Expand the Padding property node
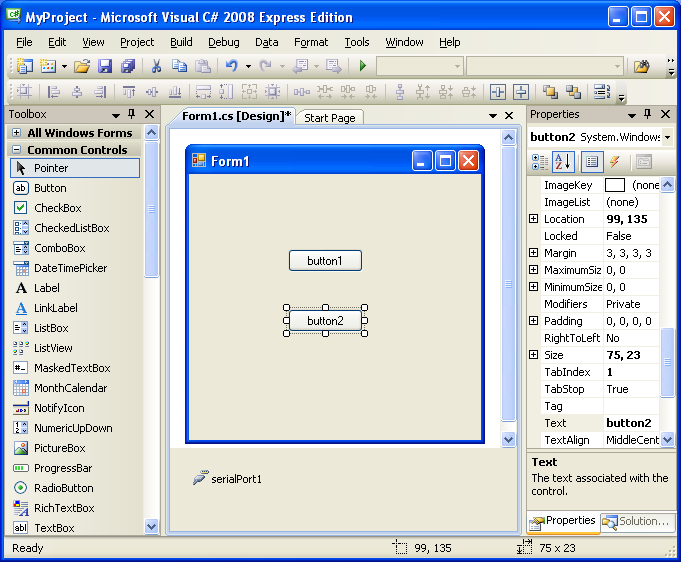The height and width of the screenshot is (562, 681). 533,321
